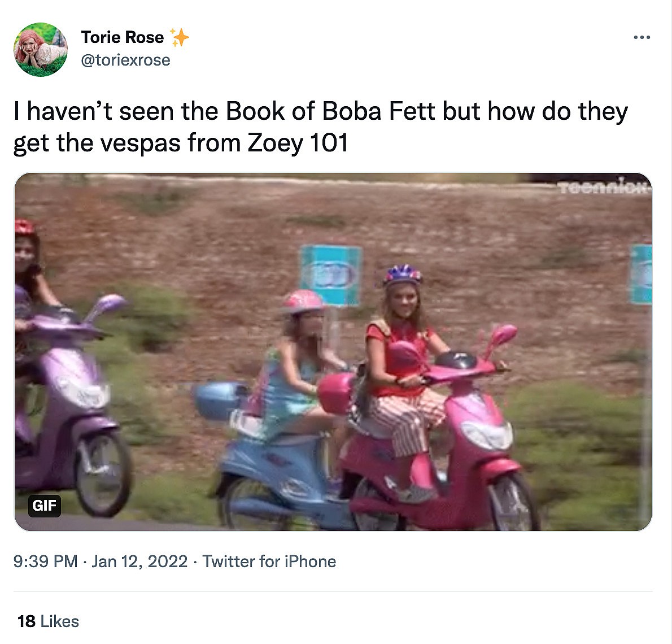Click the purple scooter on the left
672x644 pixels.
pyautogui.click(x=68, y=407)
